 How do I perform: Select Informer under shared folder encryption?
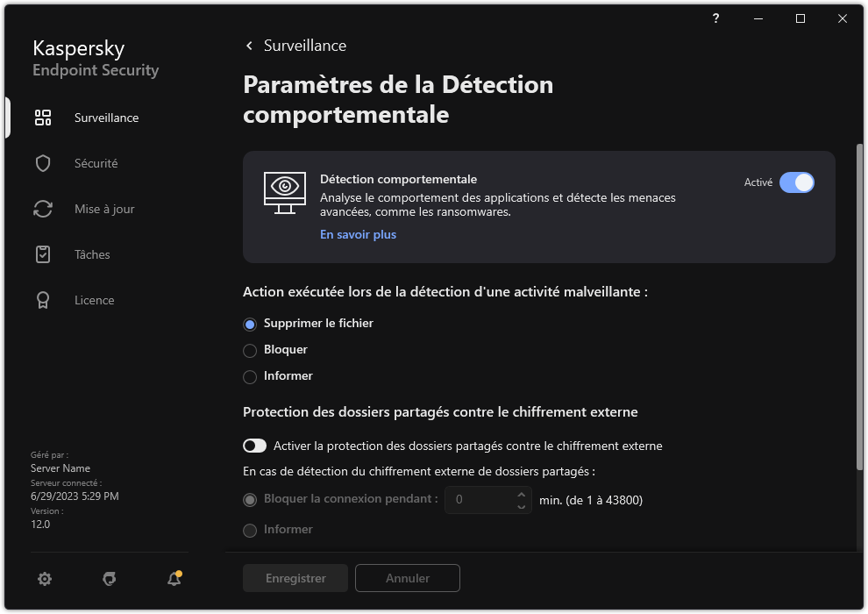pyautogui.click(x=248, y=529)
